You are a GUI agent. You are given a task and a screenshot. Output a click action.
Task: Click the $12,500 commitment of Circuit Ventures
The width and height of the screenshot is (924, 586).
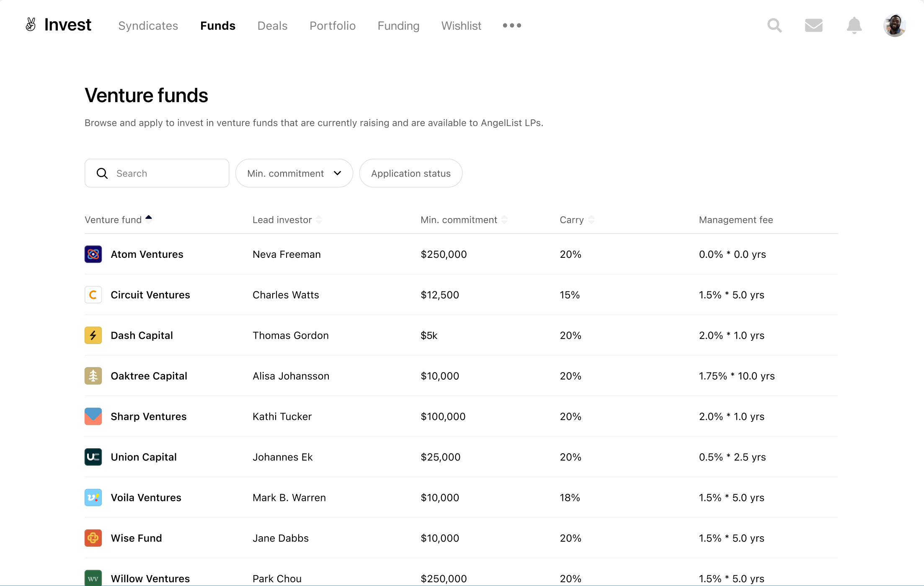(440, 295)
